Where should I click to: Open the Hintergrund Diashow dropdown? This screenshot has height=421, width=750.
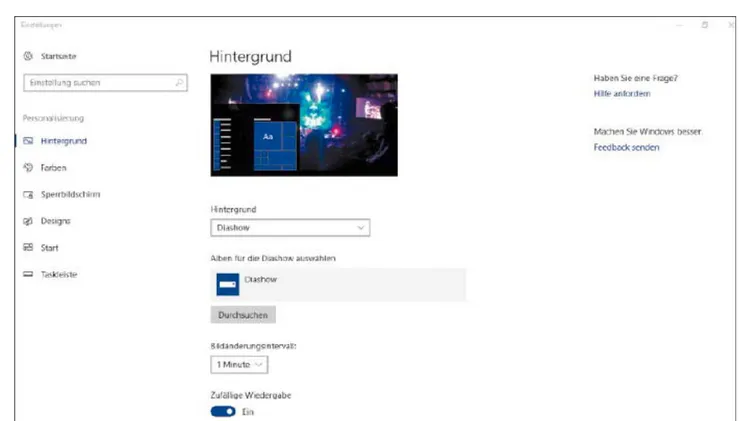point(290,228)
